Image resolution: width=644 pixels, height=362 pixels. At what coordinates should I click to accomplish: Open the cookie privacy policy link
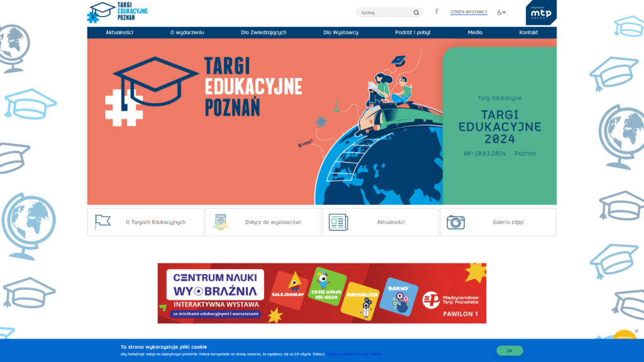[x=354, y=354]
